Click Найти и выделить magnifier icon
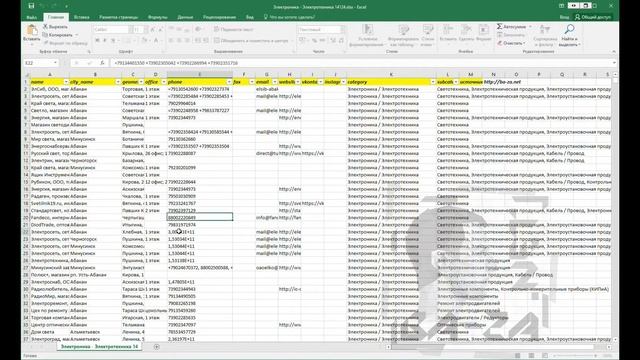The height and width of the screenshot is (360, 640). [569, 29]
